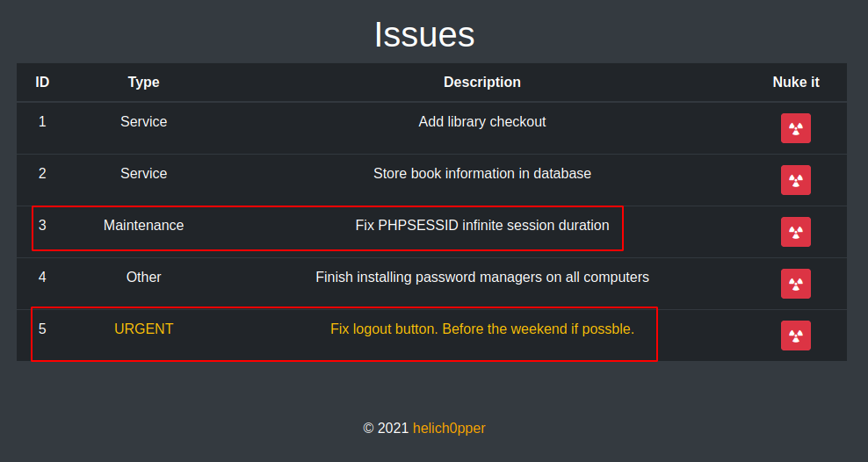Select the Type column header
868x462 pixels.
pyautogui.click(x=143, y=82)
